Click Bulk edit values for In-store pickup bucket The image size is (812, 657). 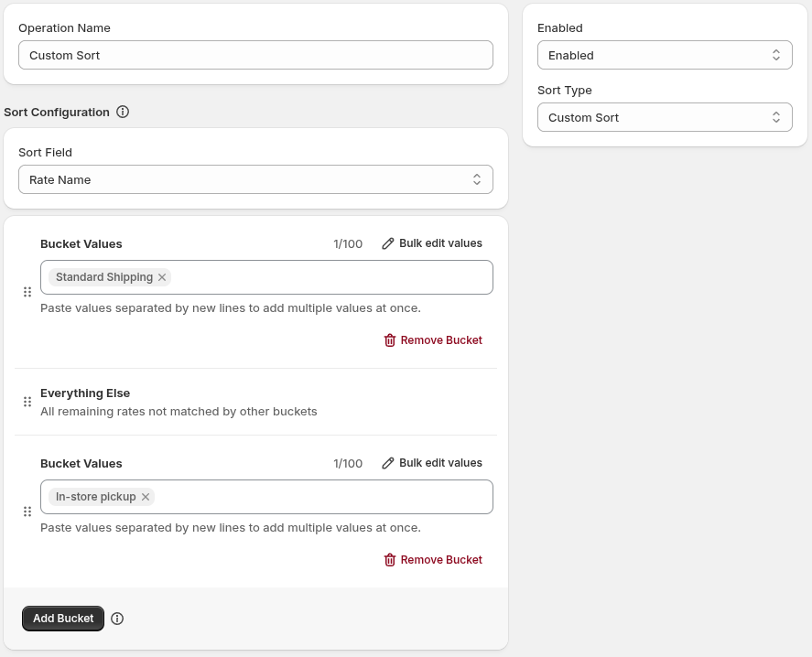432,463
